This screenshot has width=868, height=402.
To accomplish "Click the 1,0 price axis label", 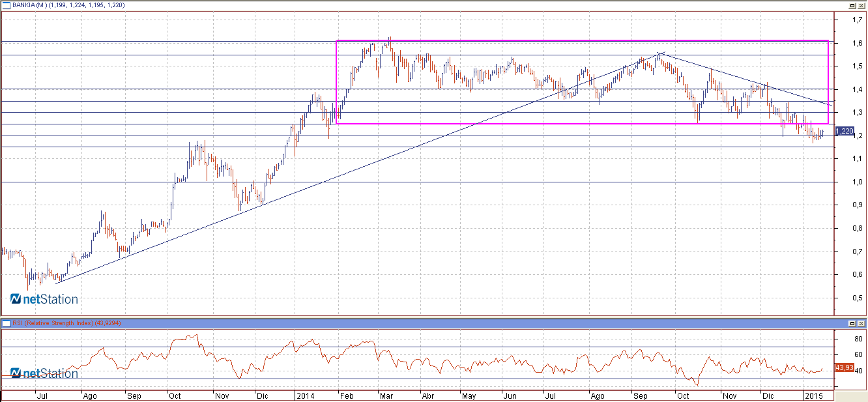I will click(857, 182).
